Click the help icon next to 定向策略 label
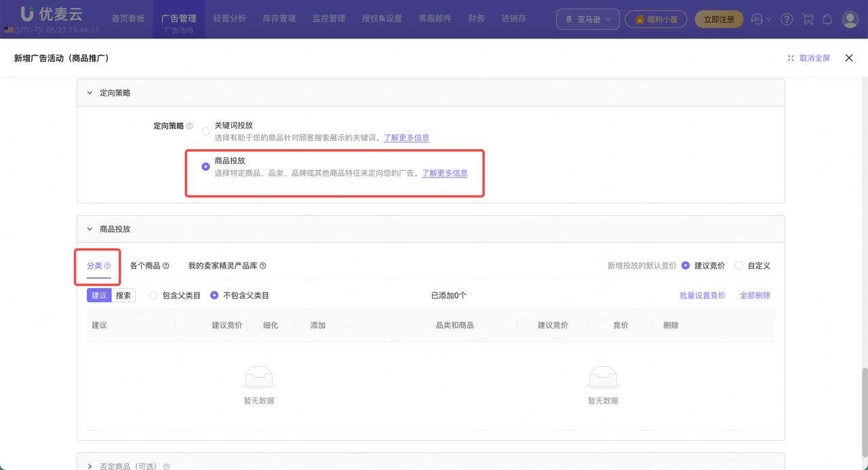868x470 pixels. (x=189, y=126)
